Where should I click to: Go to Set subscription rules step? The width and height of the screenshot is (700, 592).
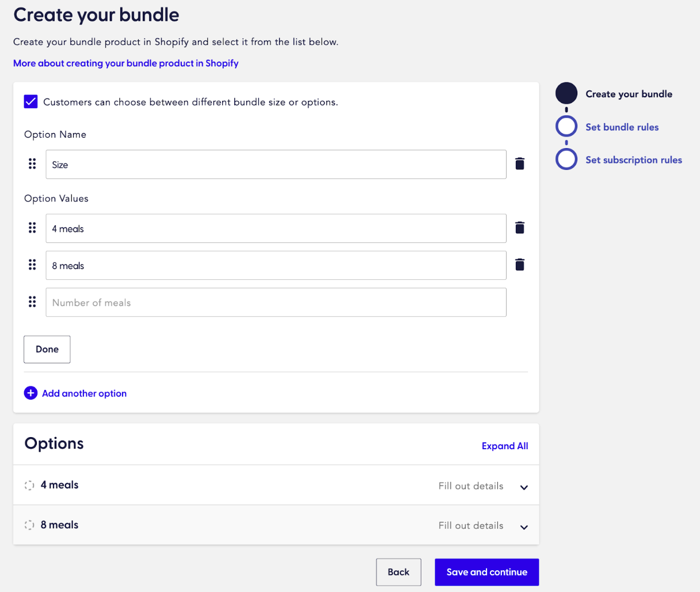[633, 160]
